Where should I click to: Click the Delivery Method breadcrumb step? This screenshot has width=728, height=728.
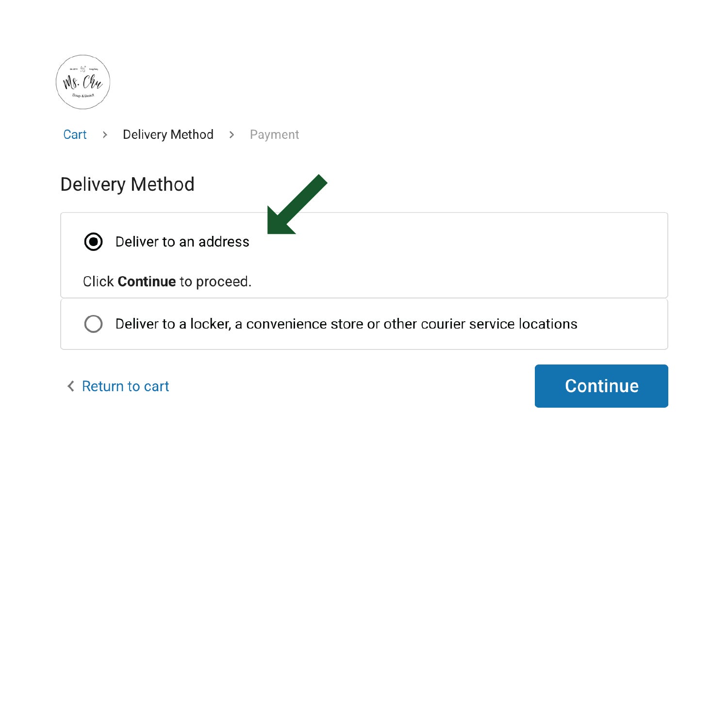[x=168, y=135]
